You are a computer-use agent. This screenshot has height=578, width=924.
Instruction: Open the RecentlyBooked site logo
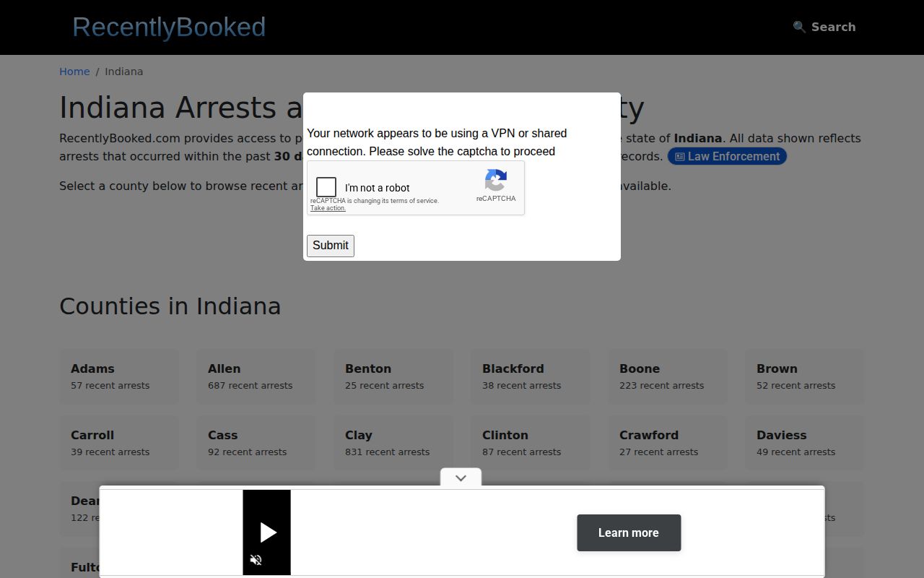169,27
